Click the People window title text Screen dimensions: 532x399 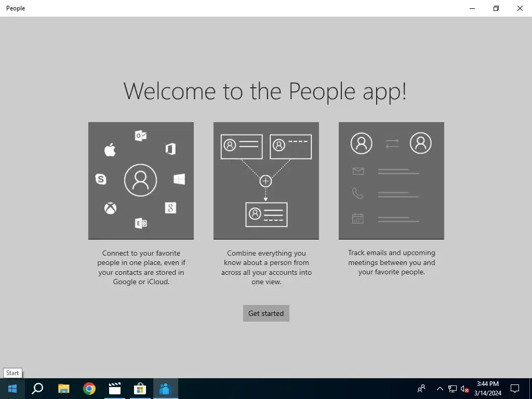tap(16, 8)
